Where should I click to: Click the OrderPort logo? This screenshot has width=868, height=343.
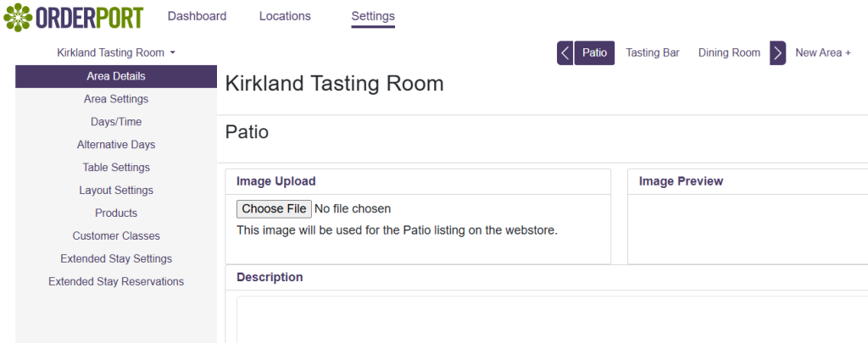pyautogui.click(x=74, y=17)
